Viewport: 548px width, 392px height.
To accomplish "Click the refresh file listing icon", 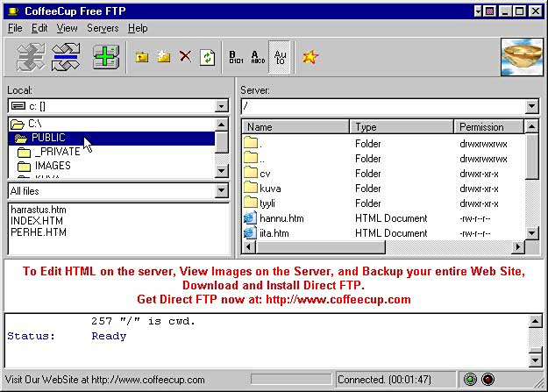I will tap(207, 57).
